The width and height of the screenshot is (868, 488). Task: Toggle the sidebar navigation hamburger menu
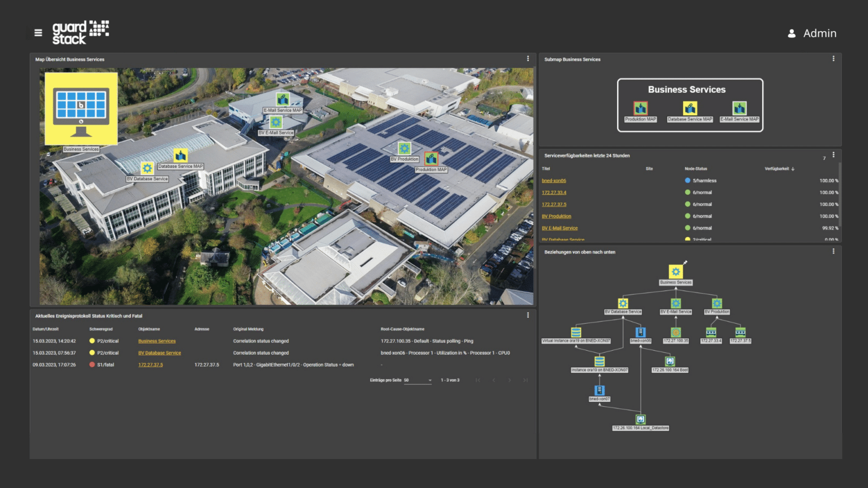click(38, 33)
